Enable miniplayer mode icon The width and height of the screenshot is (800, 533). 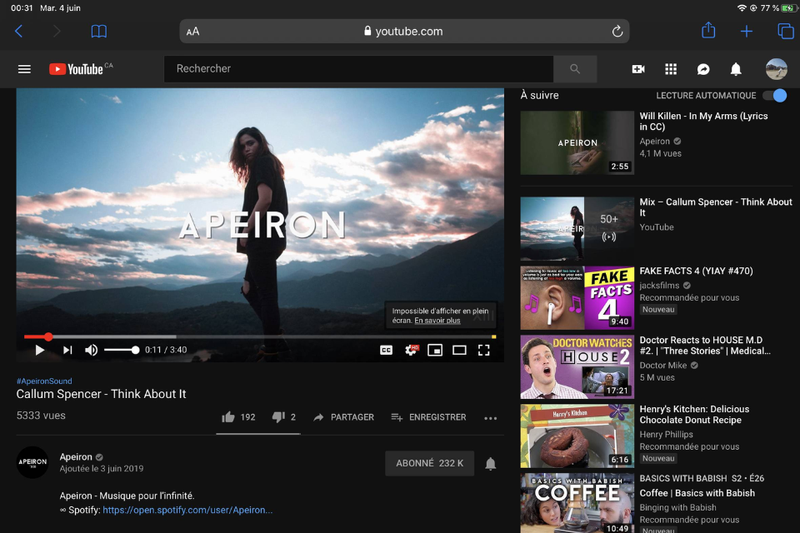pyautogui.click(x=435, y=350)
